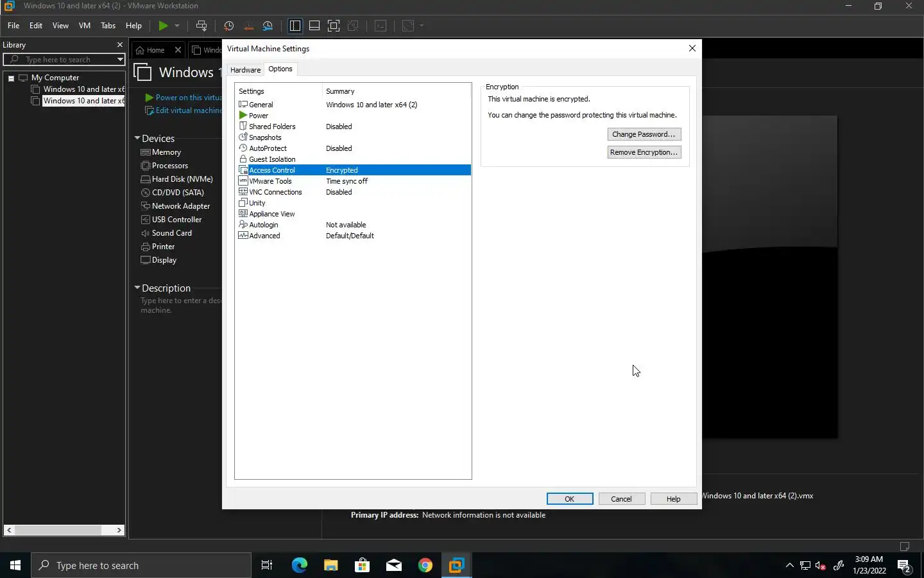Viewport: 924px width, 578px height.
Task: Select the General option
Action: tap(261, 105)
